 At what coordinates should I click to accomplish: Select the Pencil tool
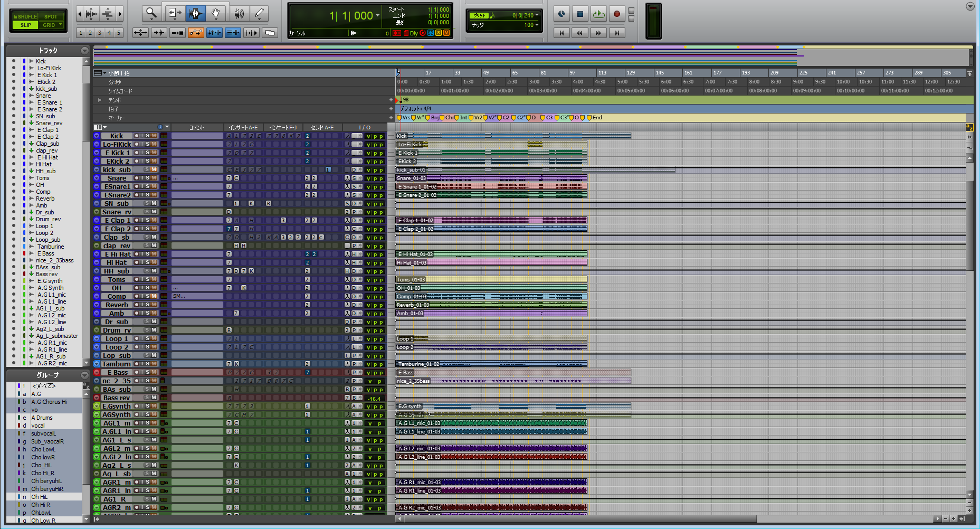click(x=259, y=13)
